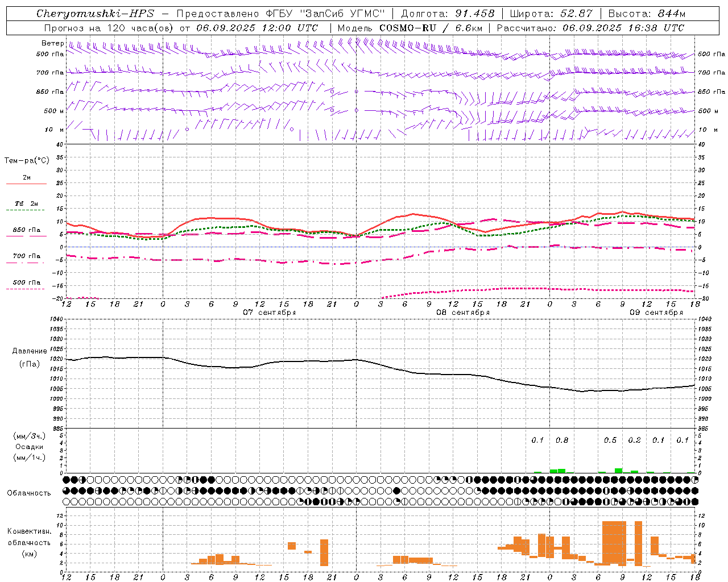The width and height of the screenshot is (728, 582).
Task: Click the Конвективн. convective cloud label
Action: pyautogui.click(x=30, y=531)
